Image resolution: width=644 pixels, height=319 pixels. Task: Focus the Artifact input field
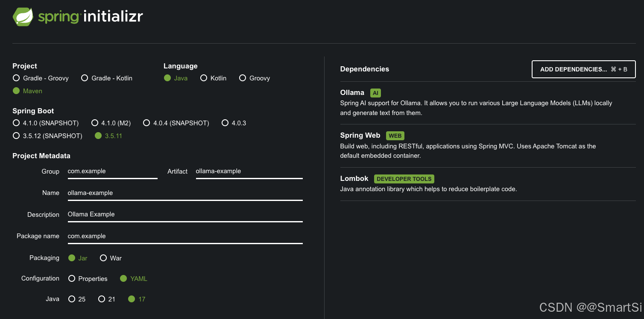(x=249, y=171)
